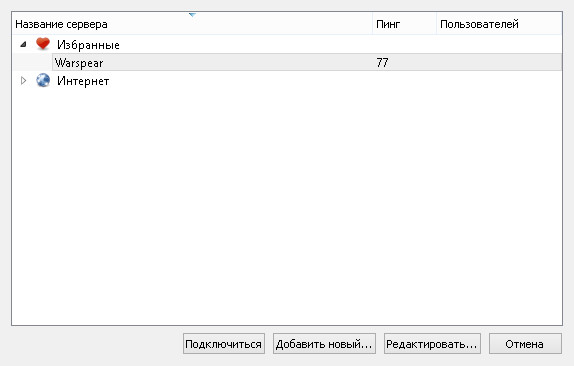Click the Редактировать button
The height and width of the screenshot is (366, 574).
[432, 344]
